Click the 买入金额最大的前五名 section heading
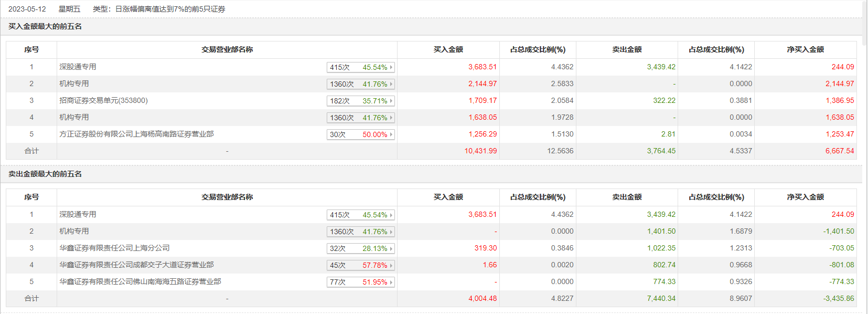Viewport: 868px width, 314px height. (x=45, y=26)
